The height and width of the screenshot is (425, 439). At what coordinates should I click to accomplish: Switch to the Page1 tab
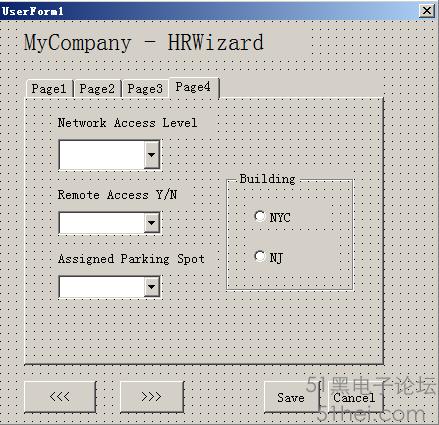[49, 89]
